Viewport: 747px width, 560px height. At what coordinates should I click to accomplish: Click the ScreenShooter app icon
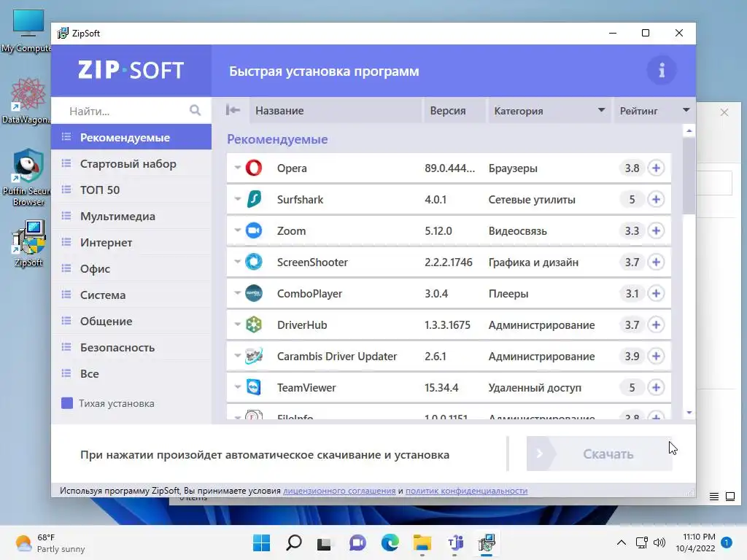point(254,262)
